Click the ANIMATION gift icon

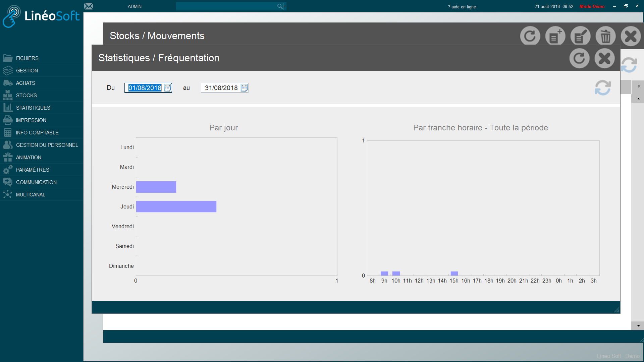pyautogui.click(x=8, y=157)
